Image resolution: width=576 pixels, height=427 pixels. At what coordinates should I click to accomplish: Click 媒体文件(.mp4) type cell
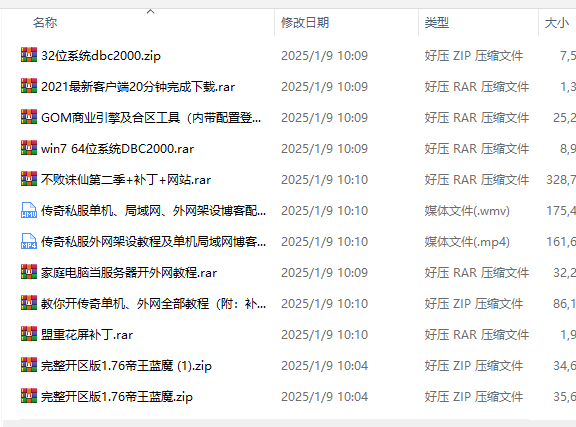point(467,242)
